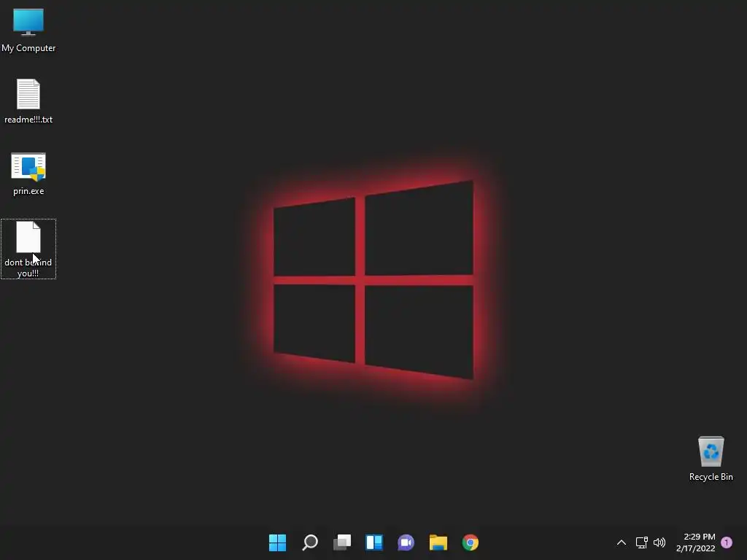Select the readme!!!.txt file icon
The height and width of the screenshot is (560, 747).
(x=28, y=94)
